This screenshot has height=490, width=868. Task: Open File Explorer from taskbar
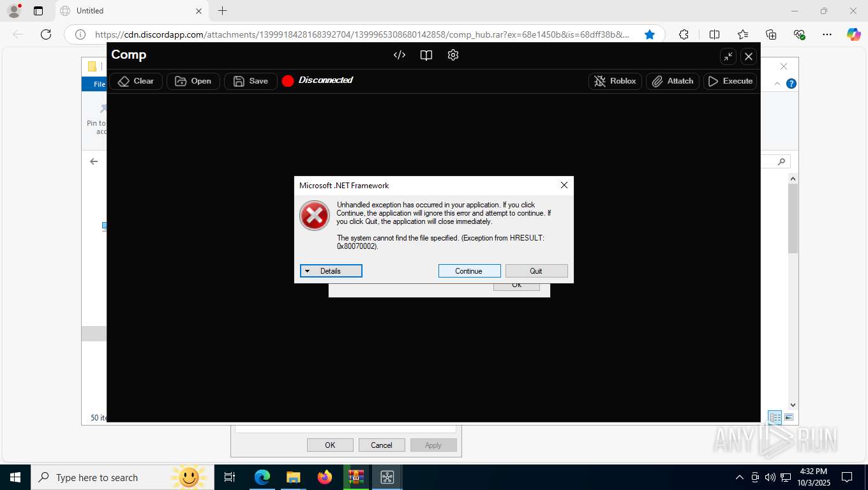click(x=294, y=477)
